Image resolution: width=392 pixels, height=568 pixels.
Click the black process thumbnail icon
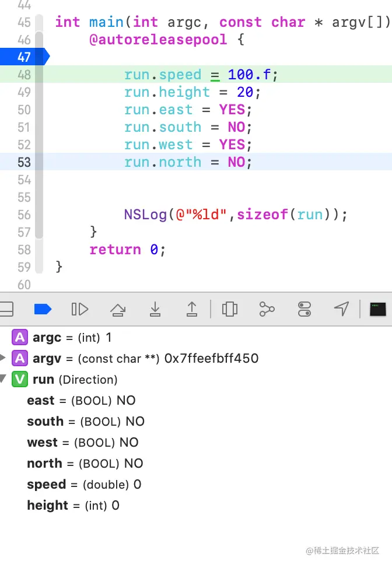[x=377, y=310]
